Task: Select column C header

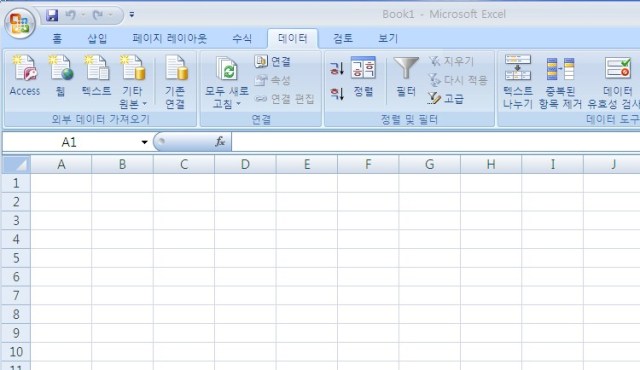Action: [x=184, y=164]
